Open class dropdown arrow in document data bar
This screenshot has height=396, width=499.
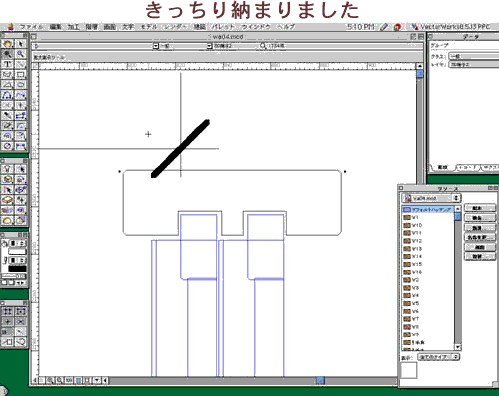pyautogui.click(x=156, y=46)
